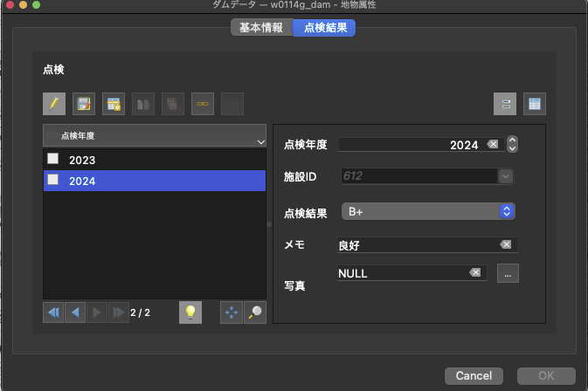Go to previous record arrow

click(x=75, y=312)
